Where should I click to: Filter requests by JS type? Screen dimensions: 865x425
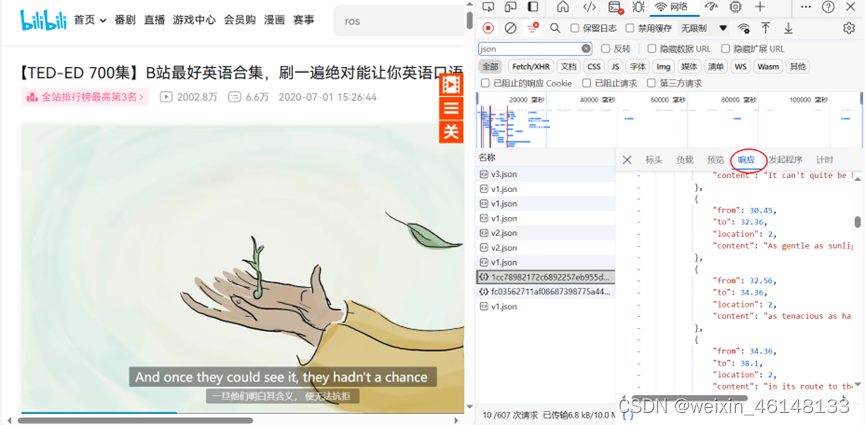click(x=615, y=67)
